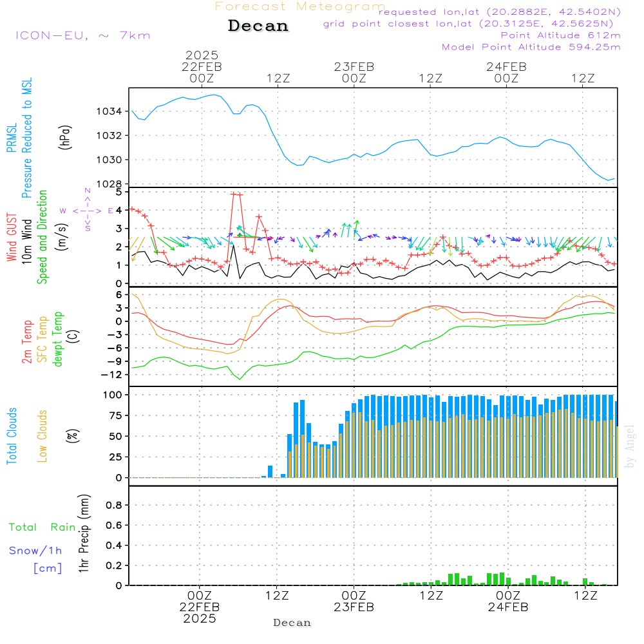Viewport: 644px width, 644px height.
Task: Click the '(m/s)' wind unit label
Action: [x=62, y=237]
